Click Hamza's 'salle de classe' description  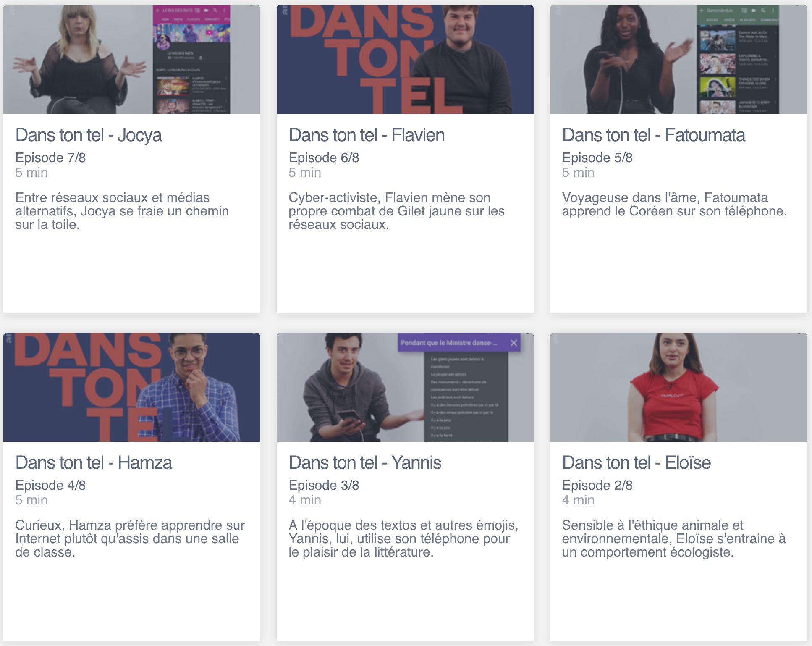pyautogui.click(x=130, y=538)
